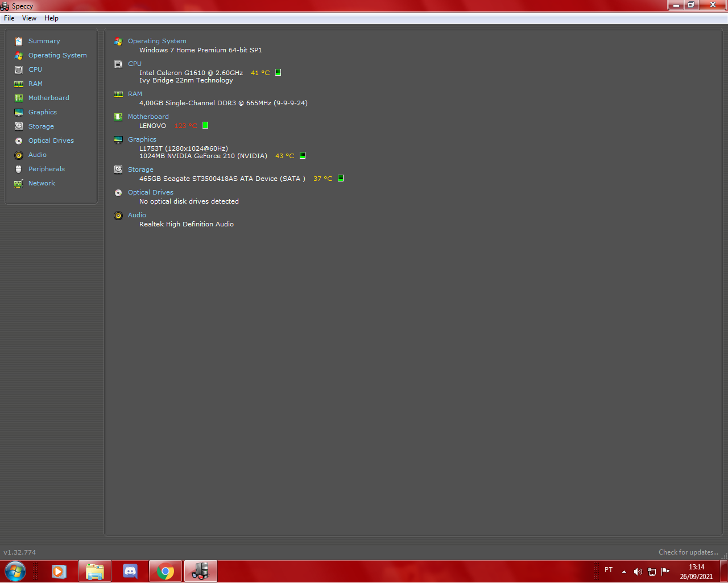Select Operating System in the sidebar
This screenshot has width=728, height=587.
click(x=57, y=55)
